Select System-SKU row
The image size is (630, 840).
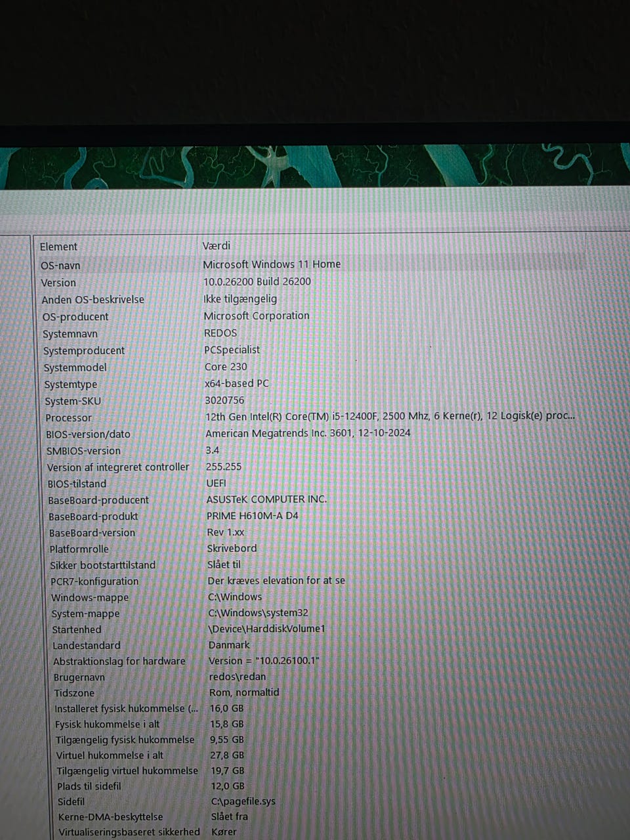tap(73, 401)
